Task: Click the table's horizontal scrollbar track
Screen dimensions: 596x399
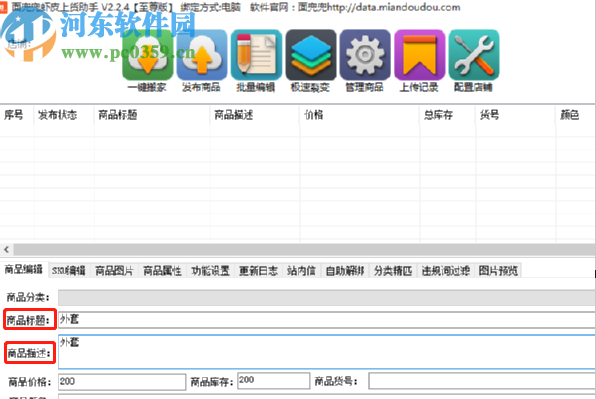Action: click(x=304, y=250)
